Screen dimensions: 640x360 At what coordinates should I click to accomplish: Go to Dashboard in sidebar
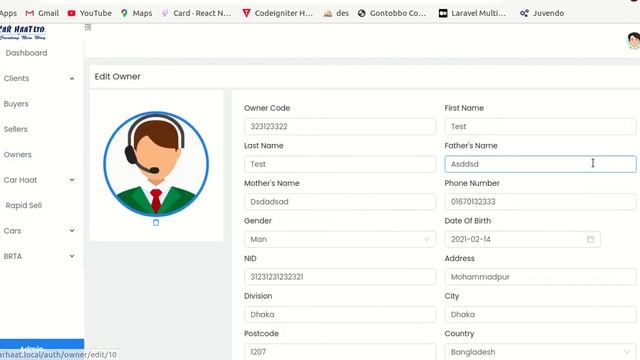pyautogui.click(x=27, y=53)
